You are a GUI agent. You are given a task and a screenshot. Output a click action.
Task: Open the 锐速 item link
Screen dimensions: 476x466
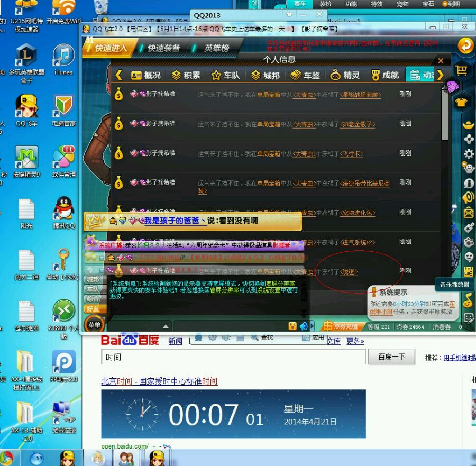pos(349,272)
